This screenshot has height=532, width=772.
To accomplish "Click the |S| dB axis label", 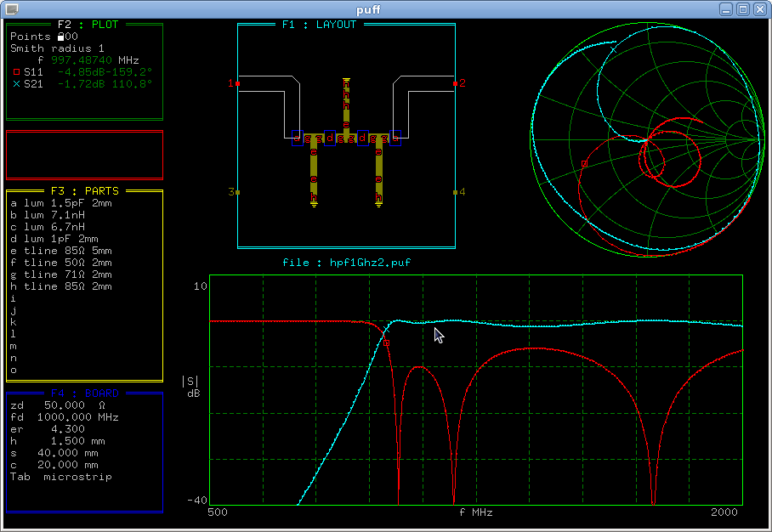I will coord(191,388).
